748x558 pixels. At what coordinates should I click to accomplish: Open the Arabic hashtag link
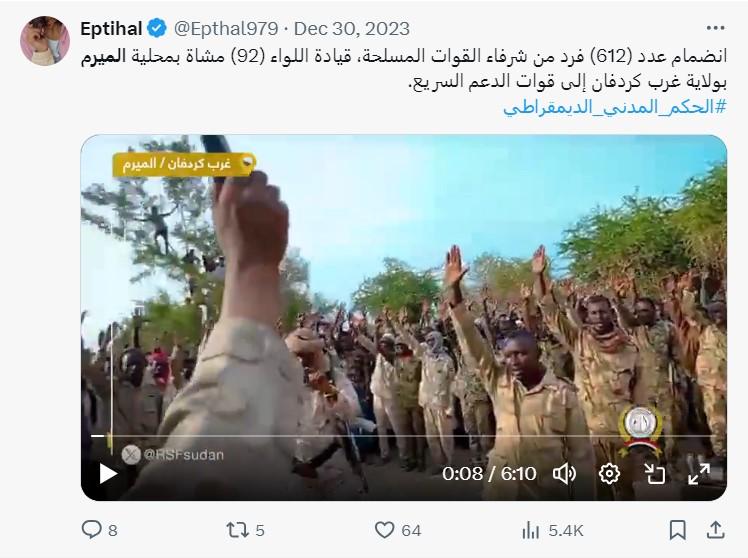point(615,107)
